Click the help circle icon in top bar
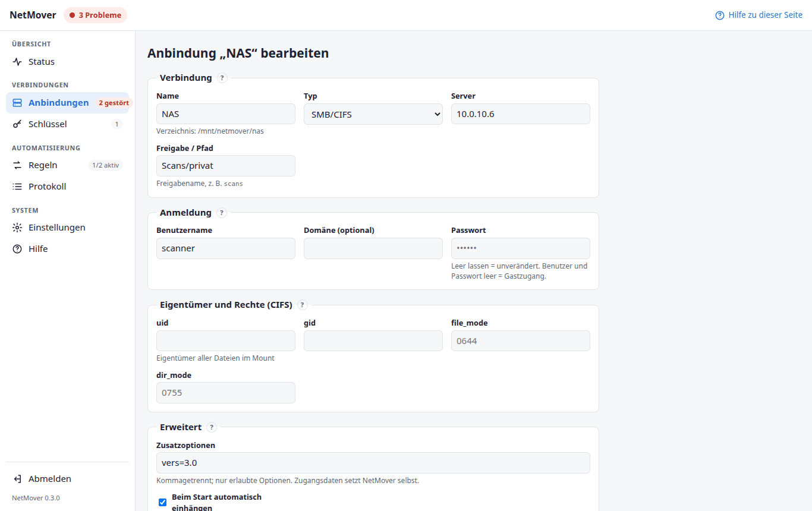Viewport: 812px width, 511px height. pyautogui.click(x=720, y=15)
